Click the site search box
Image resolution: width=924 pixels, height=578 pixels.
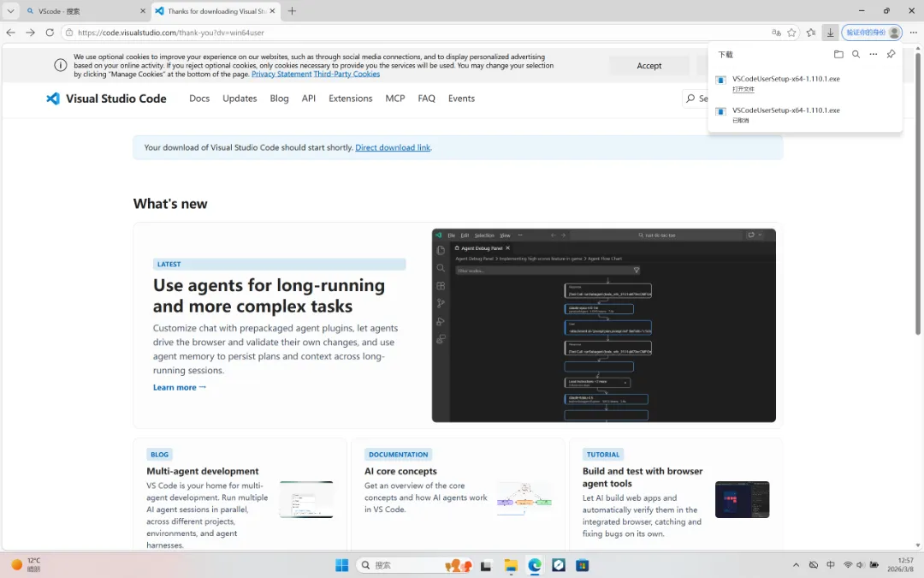(x=696, y=98)
